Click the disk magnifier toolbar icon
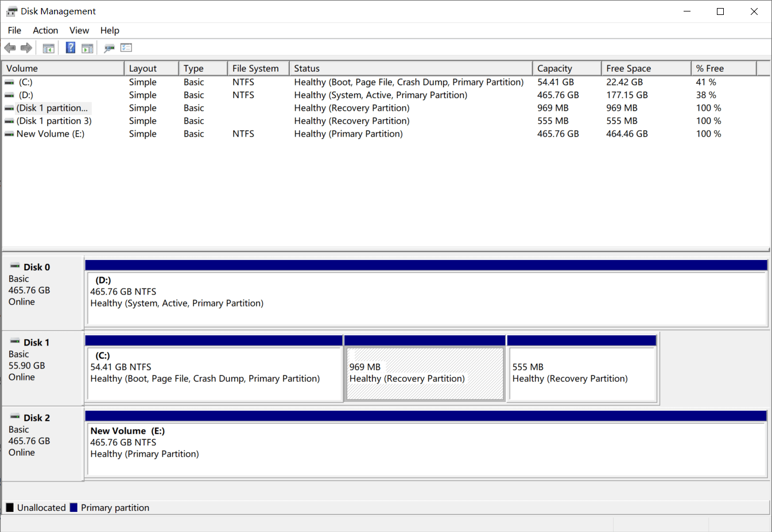Viewport: 772px width, 532px height. point(108,48)
